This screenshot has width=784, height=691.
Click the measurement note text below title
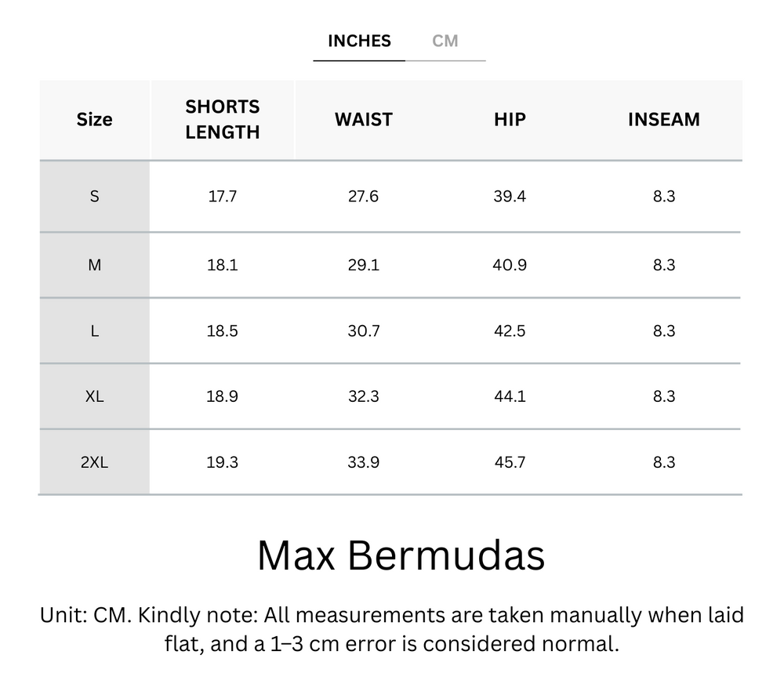click(392, 630)
